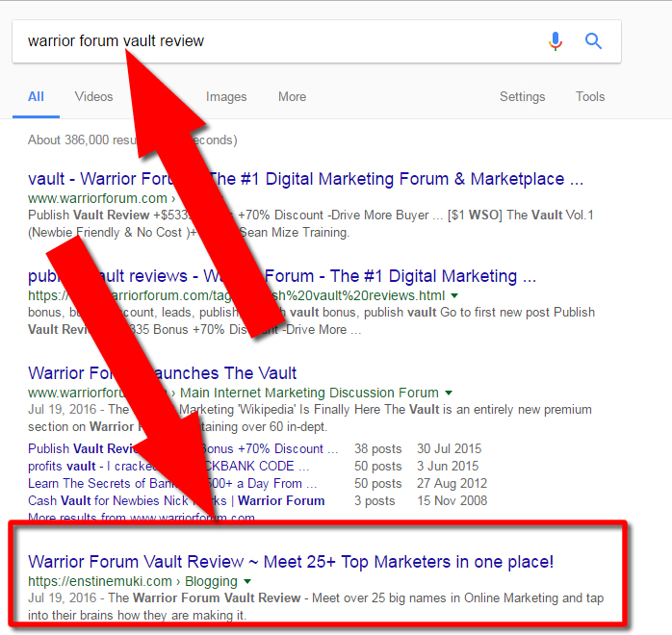Open the 'publish vault reviews - Warrior Forum' result
Viewport: 672px width, 635px height.
282,276
